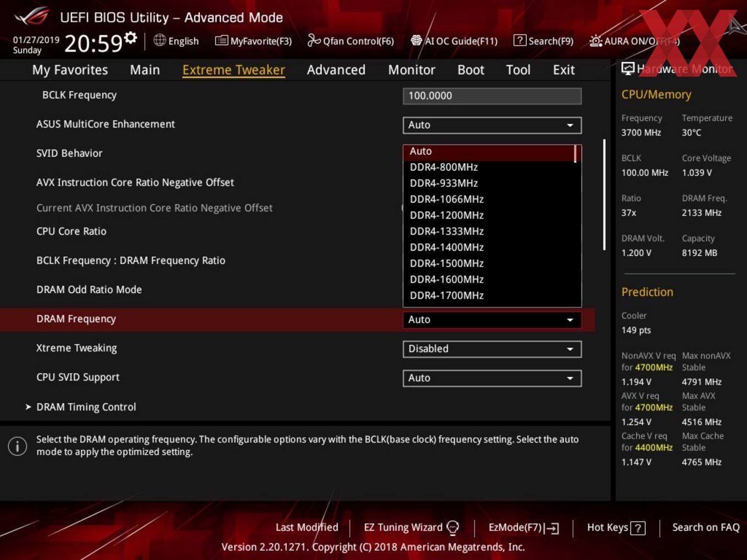747x560 pixels.
Task: Click Search on FAQ link
Action: (706, 527)
